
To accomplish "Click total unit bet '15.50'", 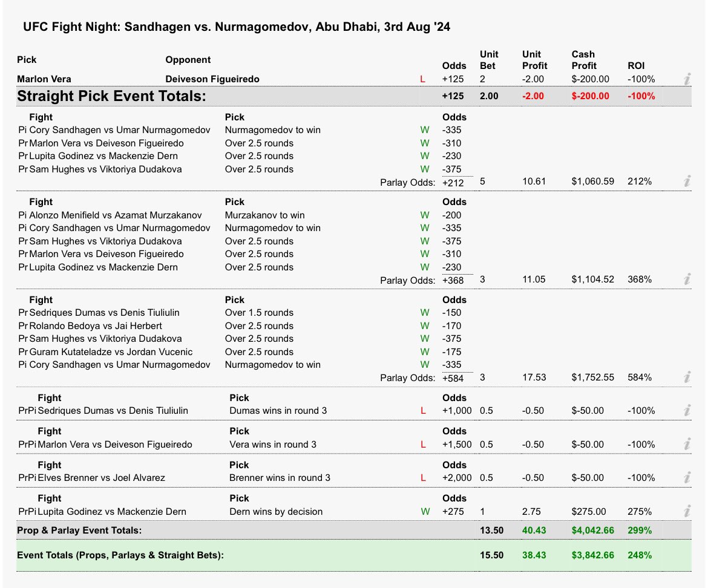I will coord(492,555).
